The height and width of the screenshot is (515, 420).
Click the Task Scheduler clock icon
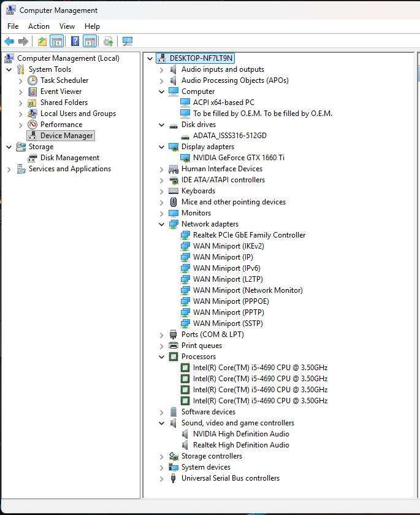click(x=32, y=80)
